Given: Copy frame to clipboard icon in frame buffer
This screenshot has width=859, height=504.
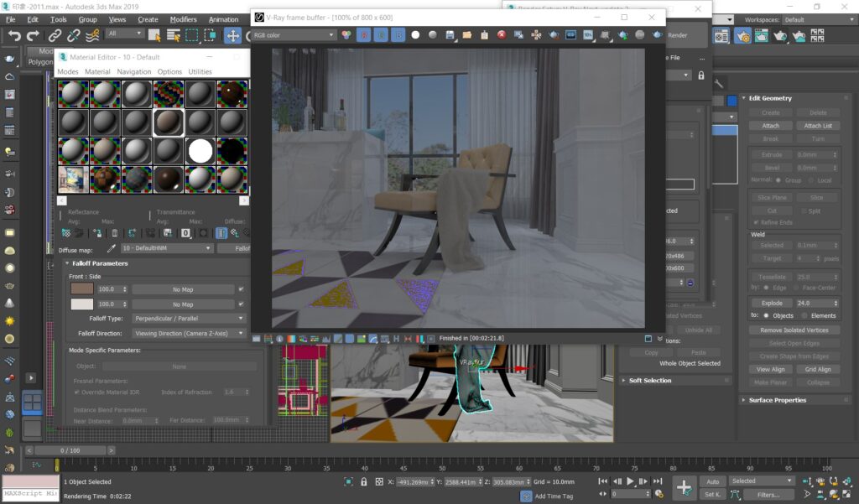Looking at the screenshot, I should (x=484, y=35).
